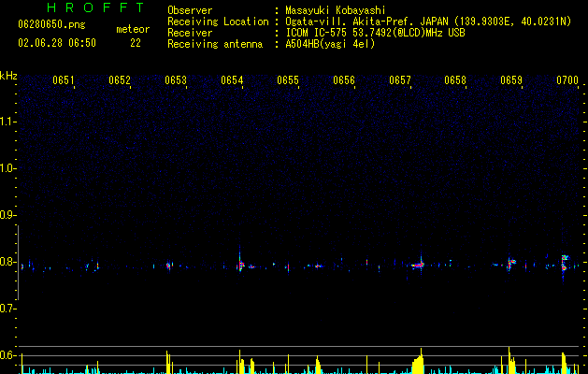The image size is (588, 374).
Task: Click the Receiving Location label
Action: (218, 22)
